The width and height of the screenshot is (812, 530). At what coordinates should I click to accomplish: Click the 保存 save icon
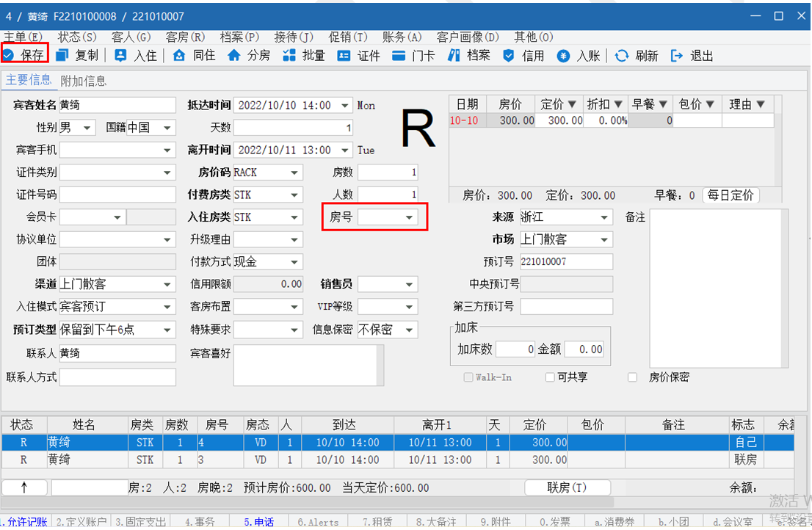[x=8, y=55]
